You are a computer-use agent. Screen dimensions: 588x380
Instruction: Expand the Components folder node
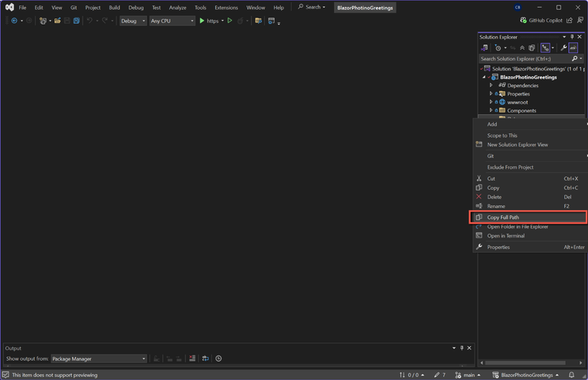pos(491,110)
